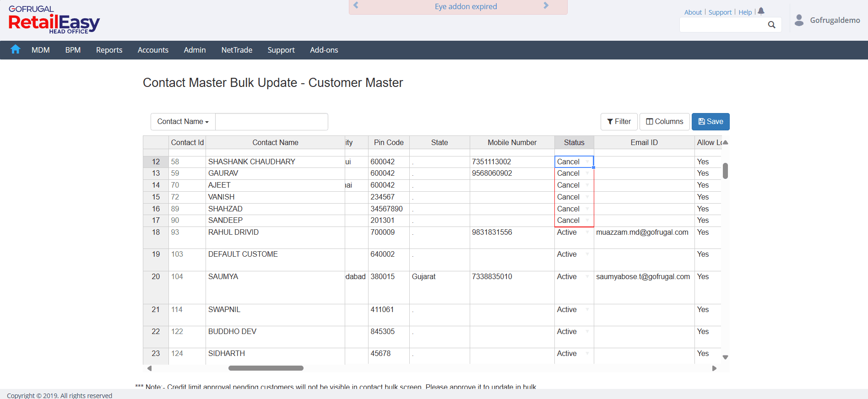Go to previous notification with left arrow

pos(356,5)
